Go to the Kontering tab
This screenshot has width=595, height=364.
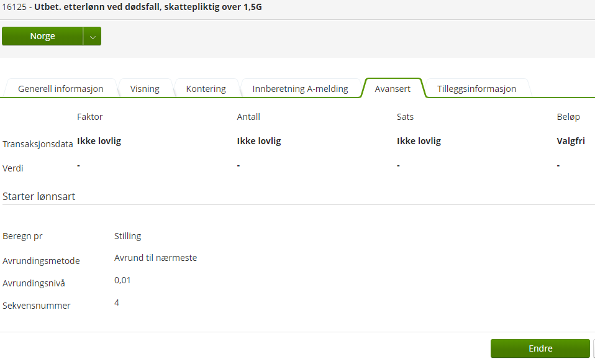click(206, 89)
